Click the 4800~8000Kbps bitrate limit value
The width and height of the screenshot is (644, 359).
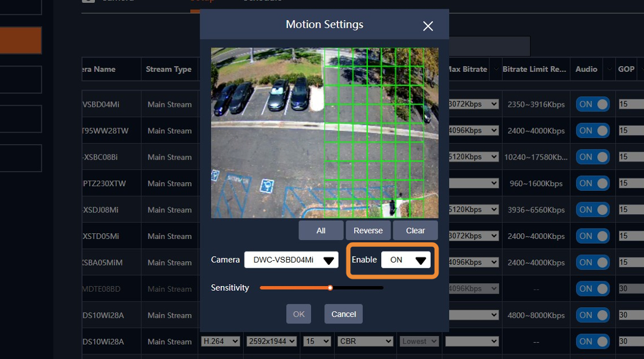coord(536,315)
